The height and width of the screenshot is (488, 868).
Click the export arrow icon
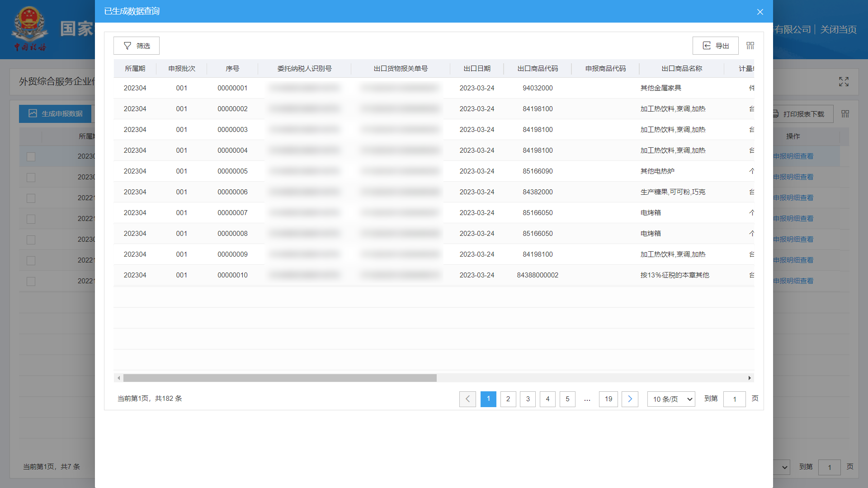click(707, 46)
